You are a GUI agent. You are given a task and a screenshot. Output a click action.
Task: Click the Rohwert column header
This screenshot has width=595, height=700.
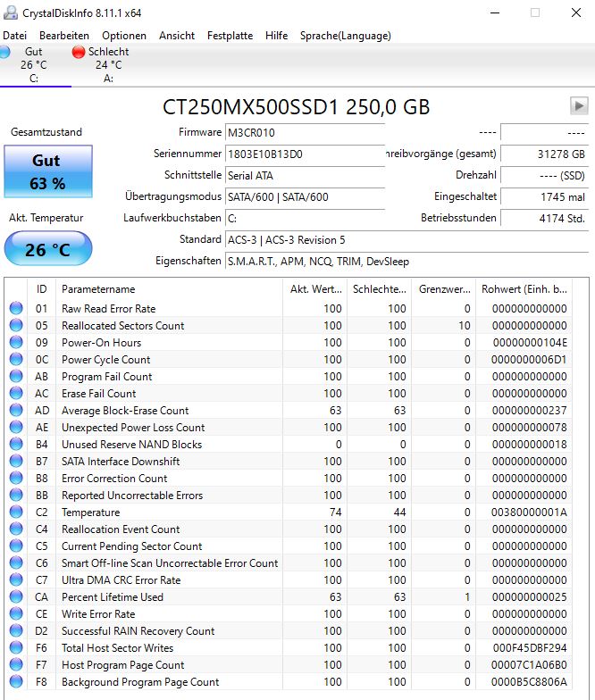click(524, 289)
